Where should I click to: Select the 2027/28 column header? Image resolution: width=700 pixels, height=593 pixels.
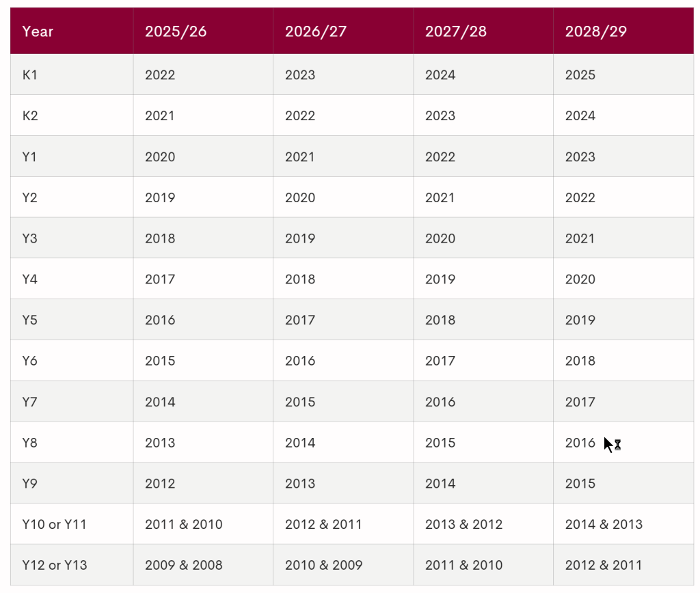point(456,31)
